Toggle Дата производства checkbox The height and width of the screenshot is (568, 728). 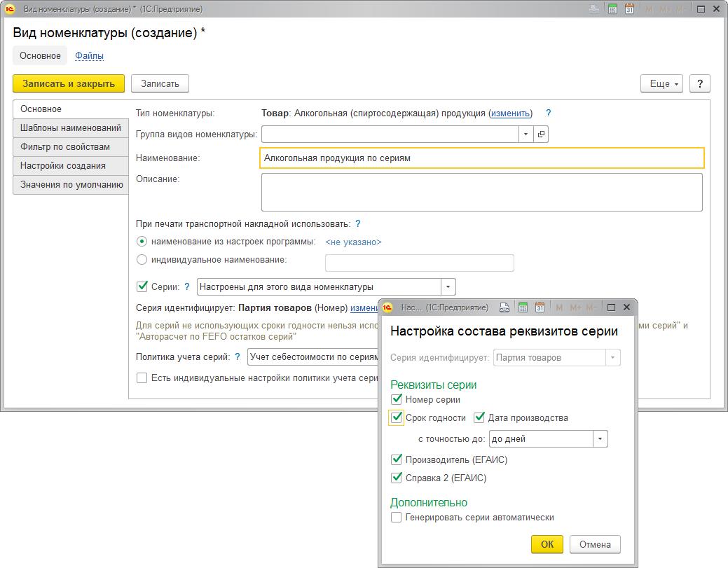(479, 417)
